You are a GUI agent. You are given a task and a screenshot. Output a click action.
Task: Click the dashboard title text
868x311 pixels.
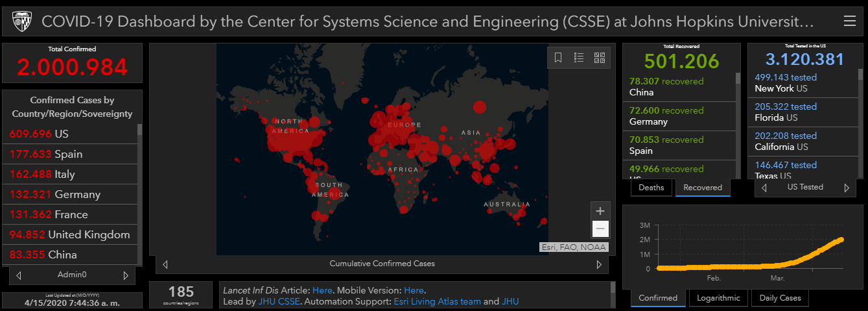point(428,22)
